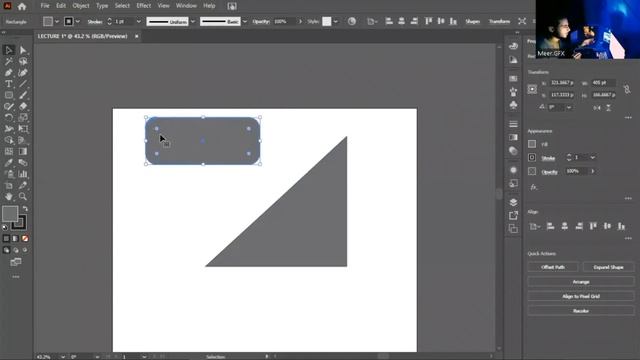Screen dimensions: 640x360
Task: Select the Direct Selection tool
Action: click(x=23, y=50)
